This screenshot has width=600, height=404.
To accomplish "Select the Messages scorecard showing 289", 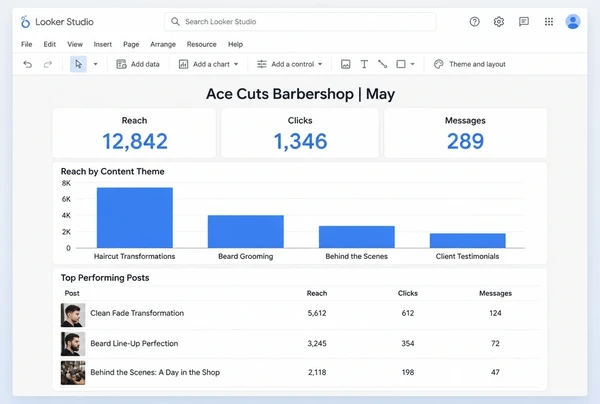I will (465, 133).
